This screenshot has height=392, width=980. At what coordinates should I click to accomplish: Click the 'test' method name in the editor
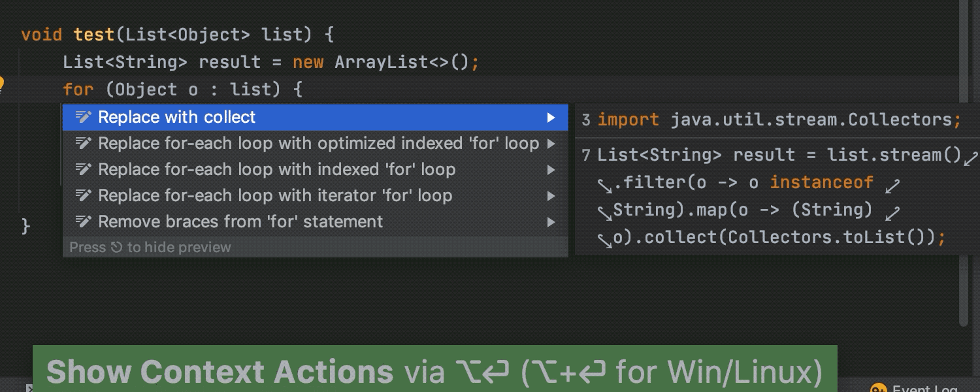pyautogui.click(x=94, y=34)
